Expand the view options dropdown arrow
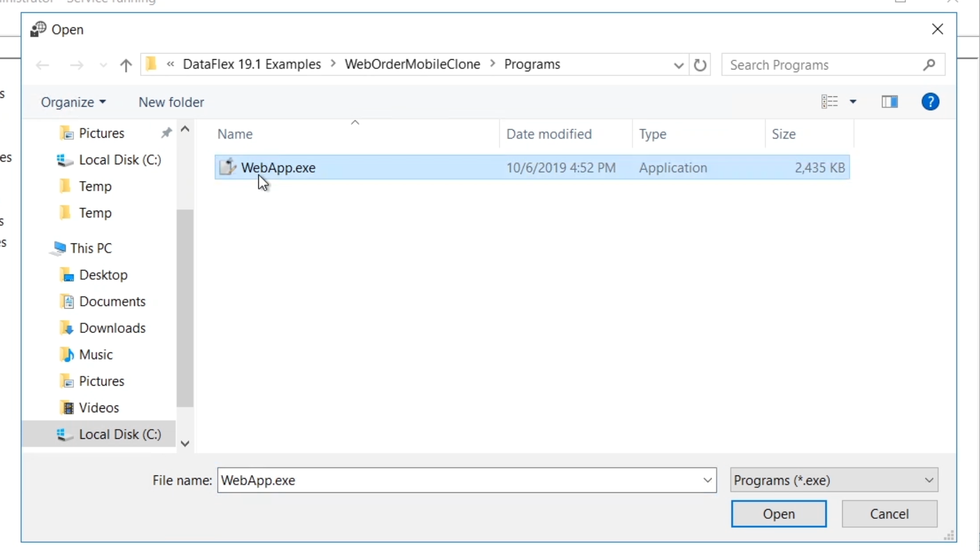Screen dimensions: 980x551 tap(853, 102)
